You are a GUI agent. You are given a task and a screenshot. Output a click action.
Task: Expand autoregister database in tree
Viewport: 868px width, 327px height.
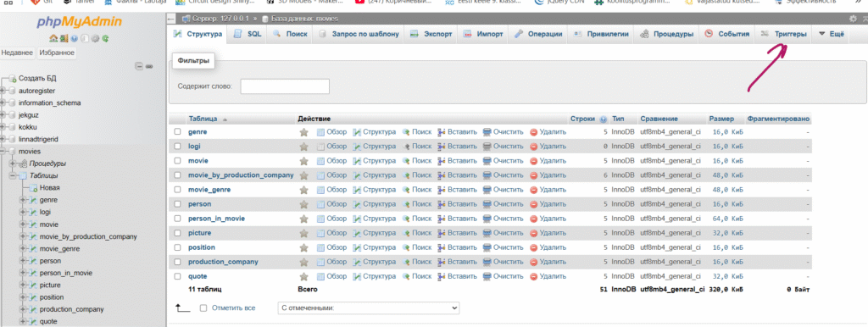tap(3, 90)
